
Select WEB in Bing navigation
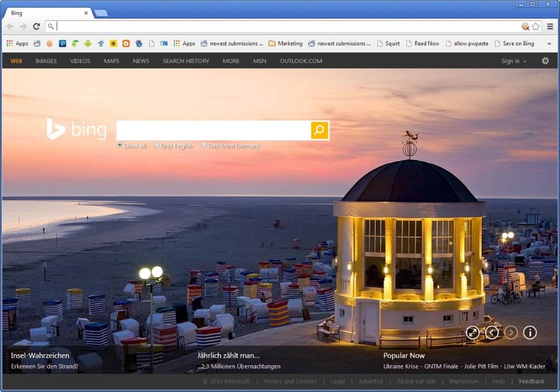pyautogui.click(x=16, y=61)
